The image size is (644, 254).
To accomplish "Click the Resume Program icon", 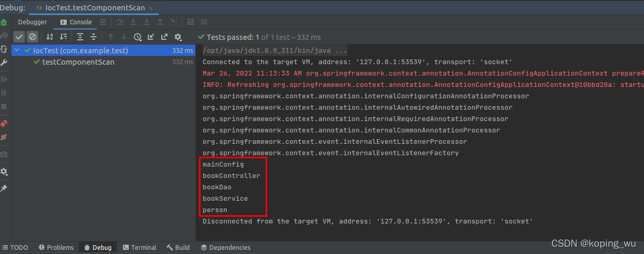I will coord(4,79).
